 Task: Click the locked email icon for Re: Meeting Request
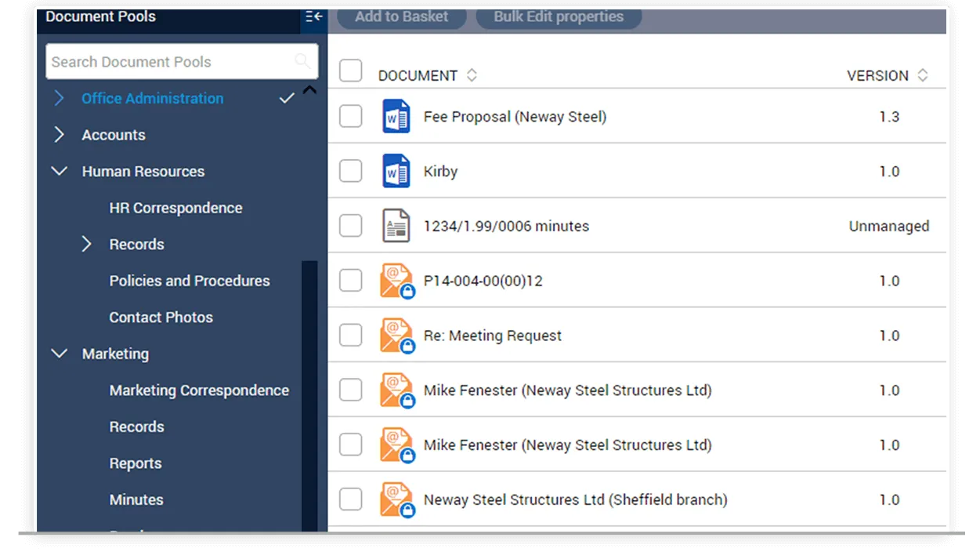(397, 336)
